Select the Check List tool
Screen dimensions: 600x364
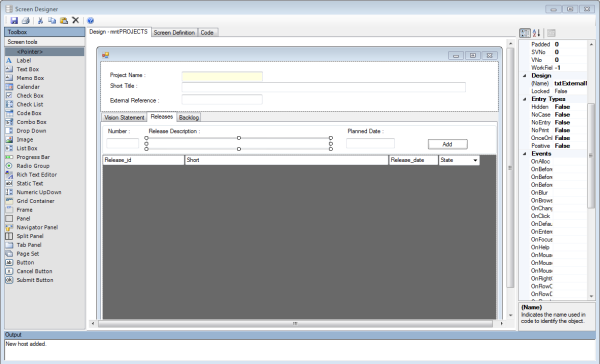(45, 104)
